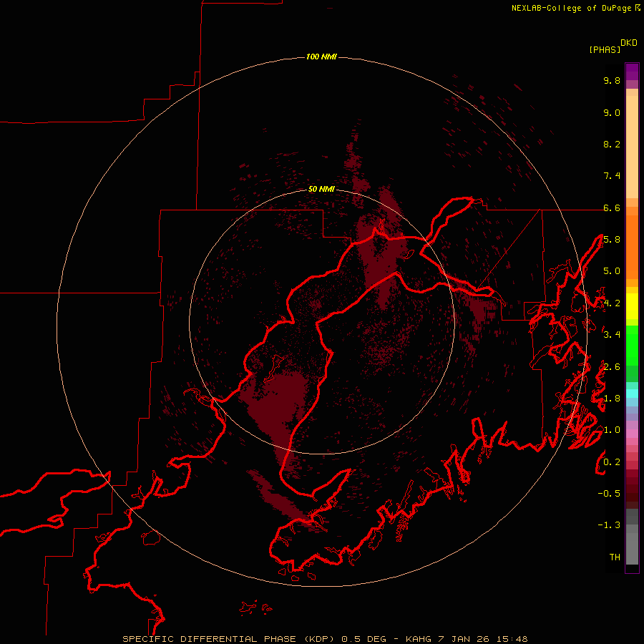This screenshot has height=644, width=644.
Task: Click the [PHAS] units label
Action: tap(605, 49)
